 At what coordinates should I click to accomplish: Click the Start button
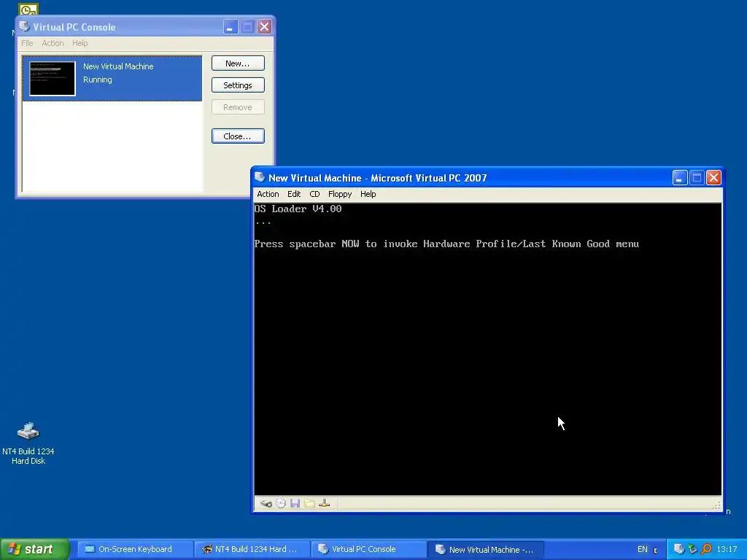point(35,549)
